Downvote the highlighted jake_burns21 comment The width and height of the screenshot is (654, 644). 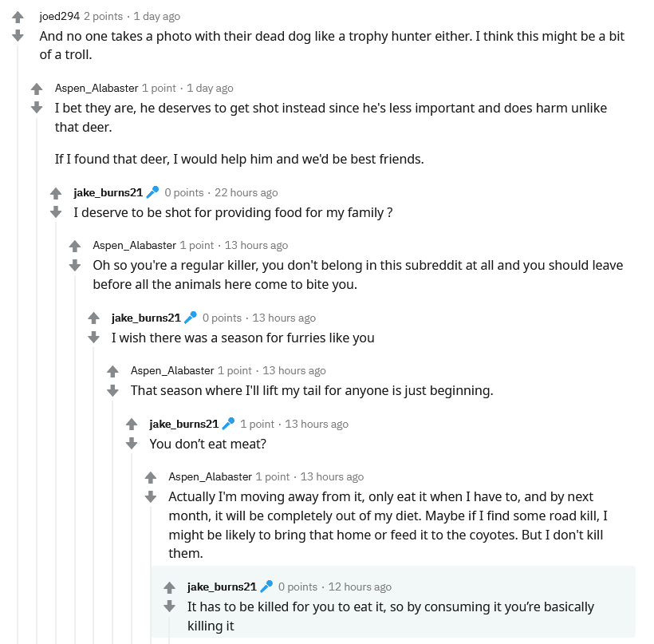tap(169, 606)
